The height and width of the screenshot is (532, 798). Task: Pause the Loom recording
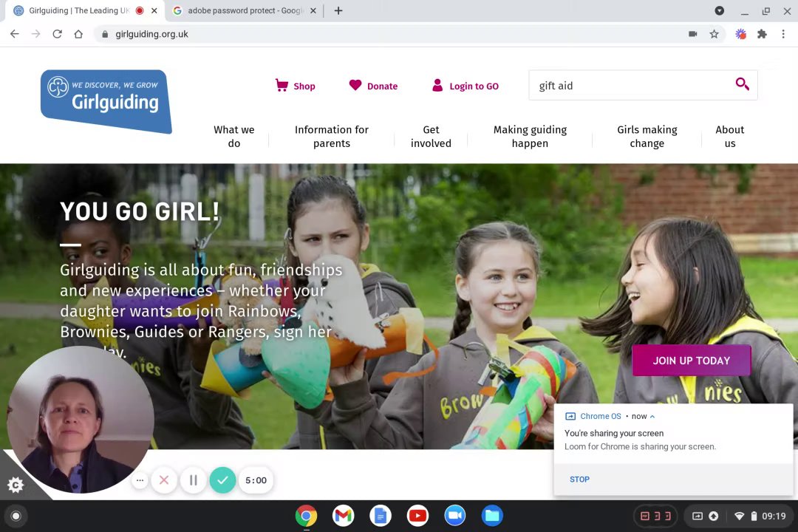[194, 480]
